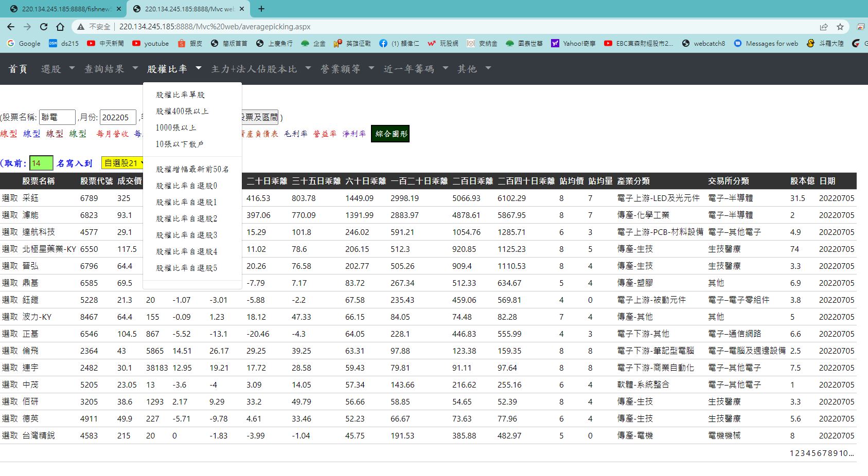Click 選取 for the 台灣精銳 row
The image size is (868, 476).
click(x=10, y=435)
